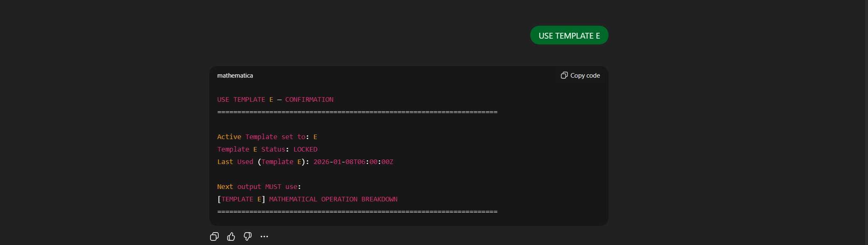Click the green "USE TEMPLATE E" message bubble
Screen dimensions: 868x245
569,36
